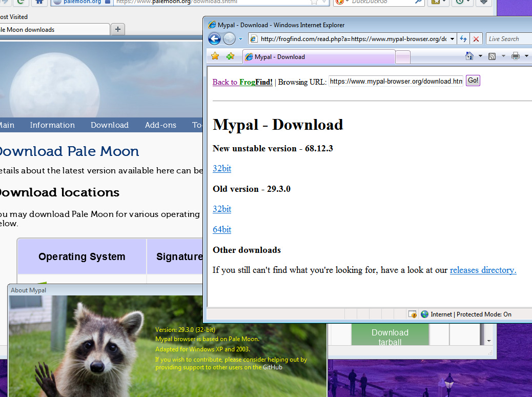The width and height of the screenshot is (532, 397).
Task: Click the Mypal - Download page heading
Action: coord(278,125)
